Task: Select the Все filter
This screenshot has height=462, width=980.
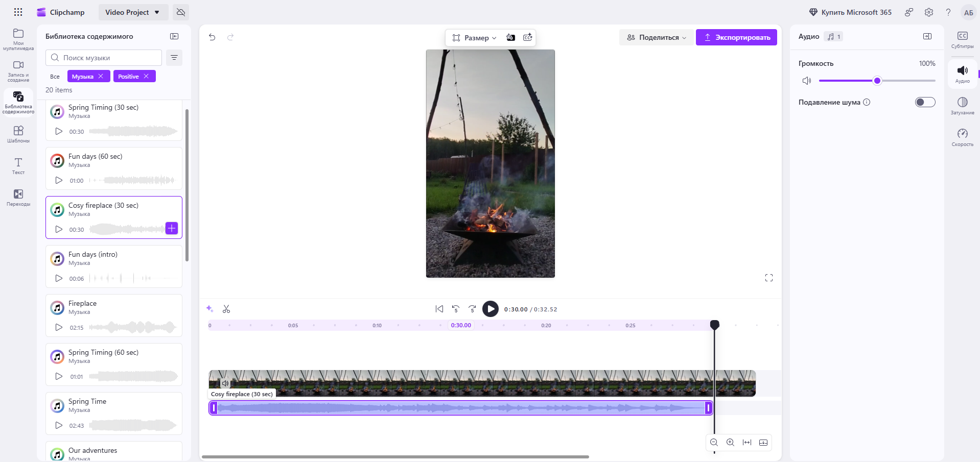Action: [x=55, y=77]
